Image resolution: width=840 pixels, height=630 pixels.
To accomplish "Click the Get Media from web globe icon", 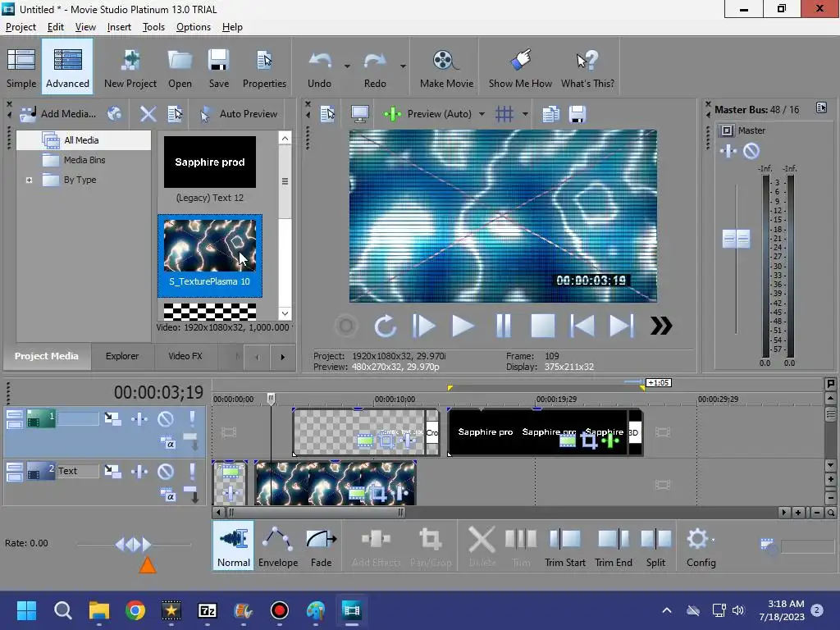I will pyautogui.click(x=115, y=113).
